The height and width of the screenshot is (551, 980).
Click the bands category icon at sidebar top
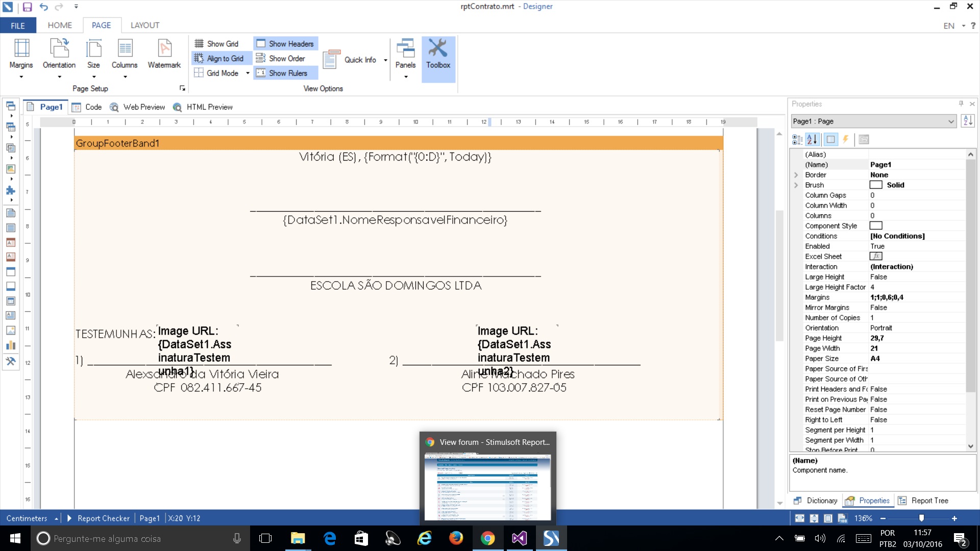10,106
